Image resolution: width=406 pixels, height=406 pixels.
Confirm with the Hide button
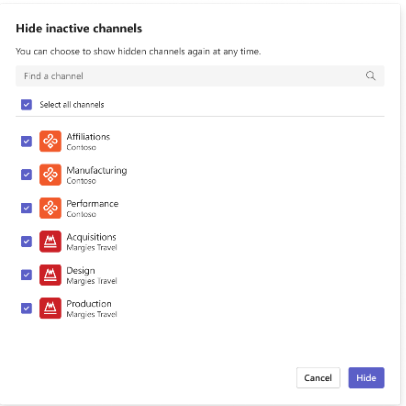click(366, 378)
